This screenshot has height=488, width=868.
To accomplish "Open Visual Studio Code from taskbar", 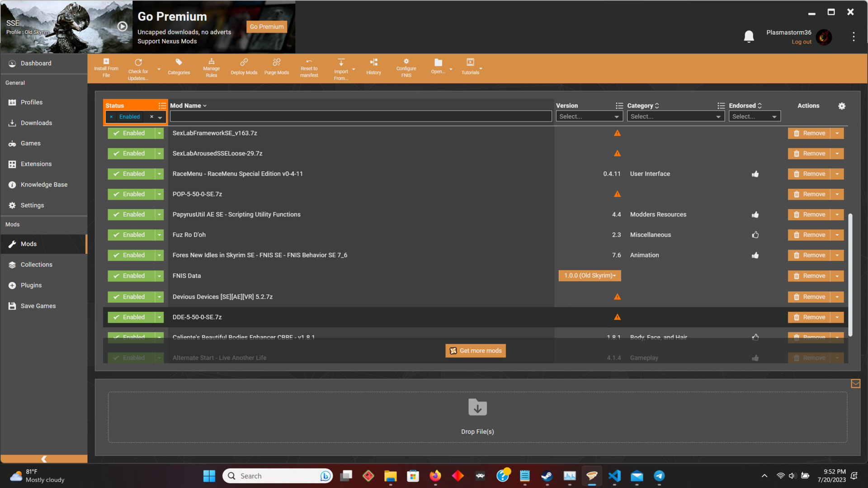I will click(x=614, y=476).
